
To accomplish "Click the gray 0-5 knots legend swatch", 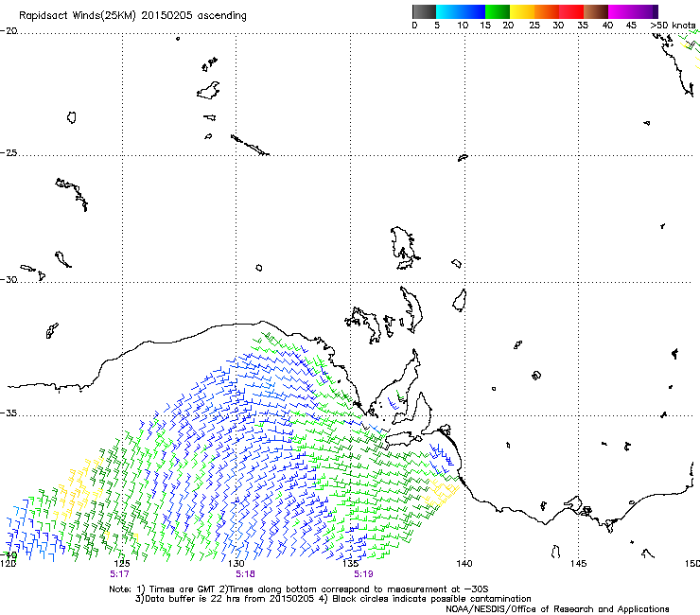I will pos(424,12).
